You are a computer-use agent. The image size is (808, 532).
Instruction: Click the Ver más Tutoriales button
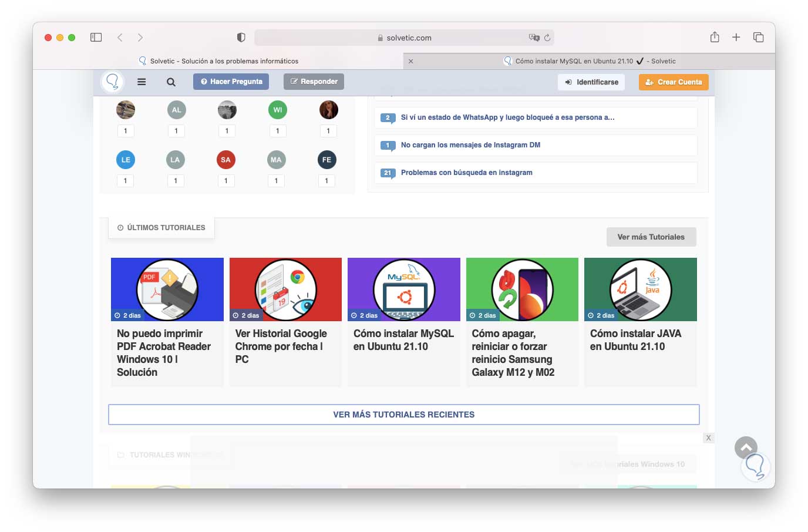tap(651, 237)
